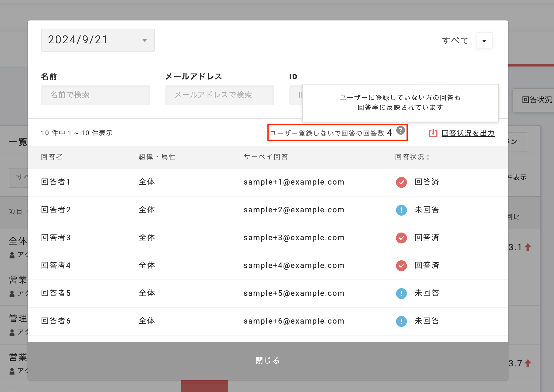
Task: Expand the すべて filter dropdown arrow
Action: (x=484, y=41)
